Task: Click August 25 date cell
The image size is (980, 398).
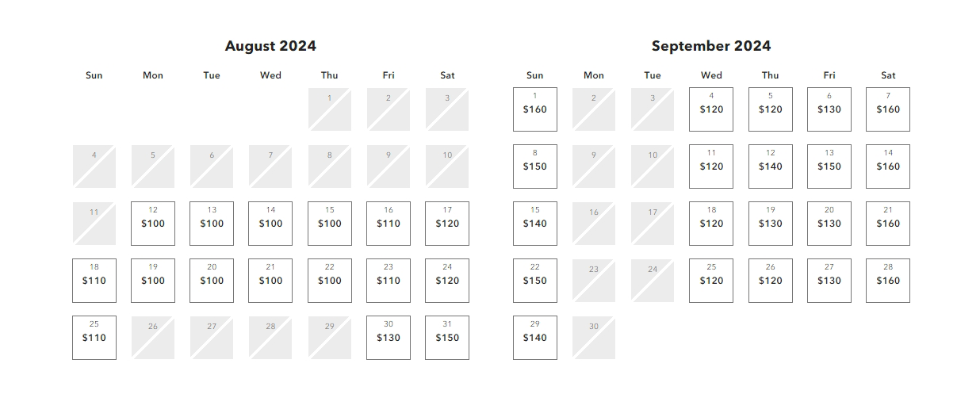Action: (x=94, y=338)
